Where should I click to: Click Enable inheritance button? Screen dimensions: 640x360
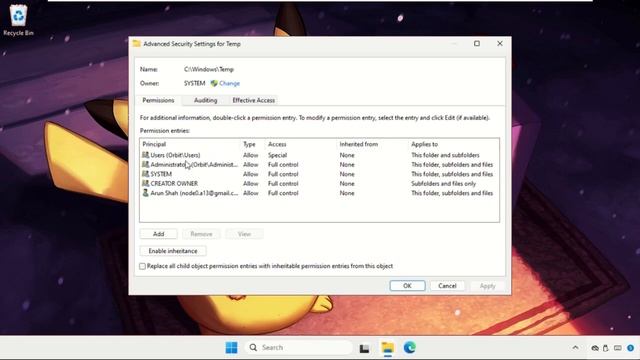[x=173, y=251]
